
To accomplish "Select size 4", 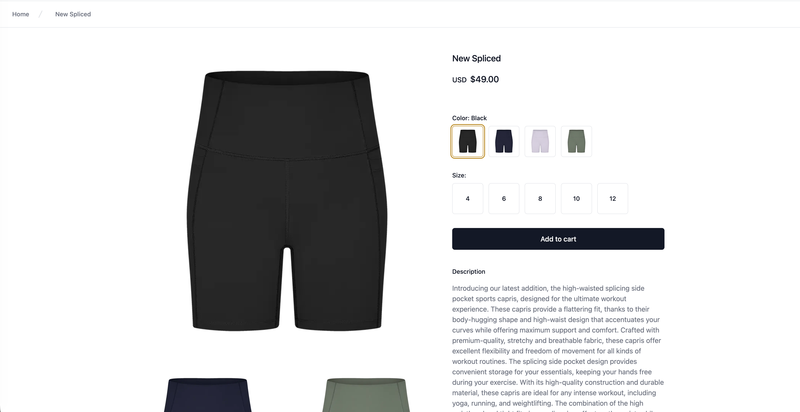I will [467, 199].
